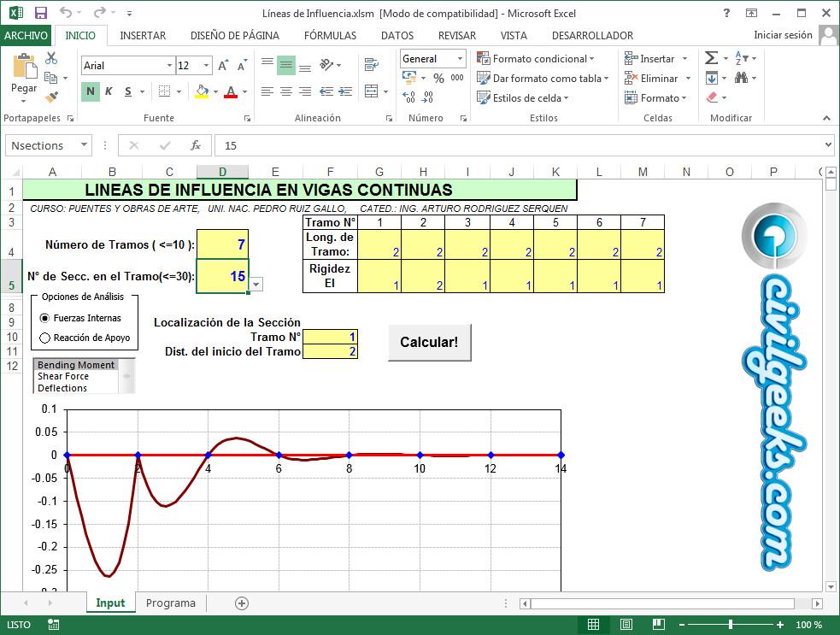Screen dimensions: 840x635
Task: Add a new sheet with plus button
Action: point(242,603)
